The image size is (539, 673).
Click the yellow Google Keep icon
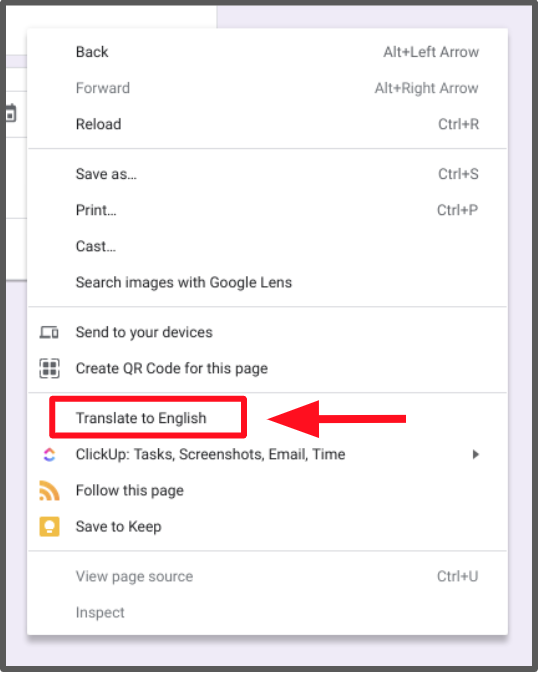[49, 527]
